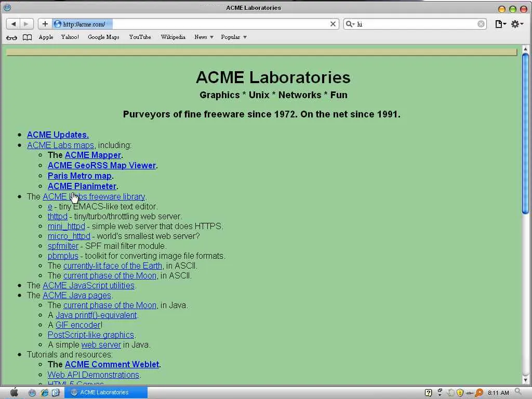Image resolution: width=532 pixels, height=399 pixels.
Task: Click the site icon in the address bar
Action: (x=57, y=24)
